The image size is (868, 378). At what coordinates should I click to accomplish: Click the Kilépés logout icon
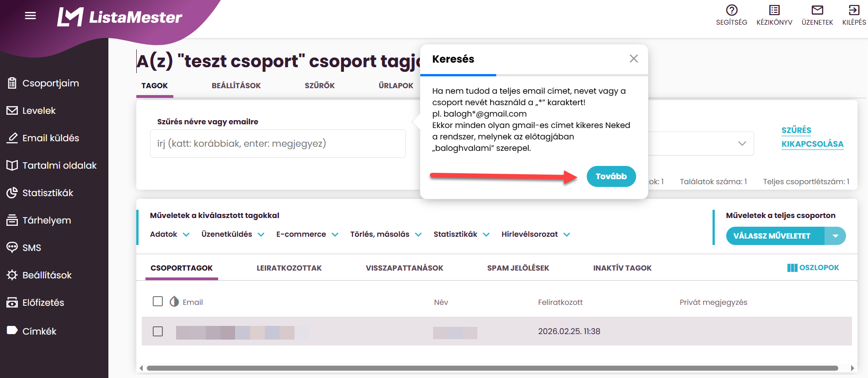(854, 15)
